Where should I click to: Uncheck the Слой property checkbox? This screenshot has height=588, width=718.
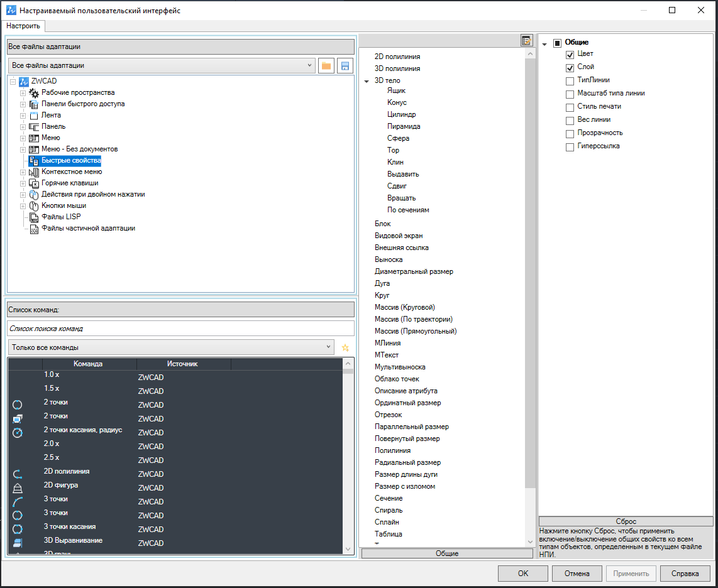570,68
